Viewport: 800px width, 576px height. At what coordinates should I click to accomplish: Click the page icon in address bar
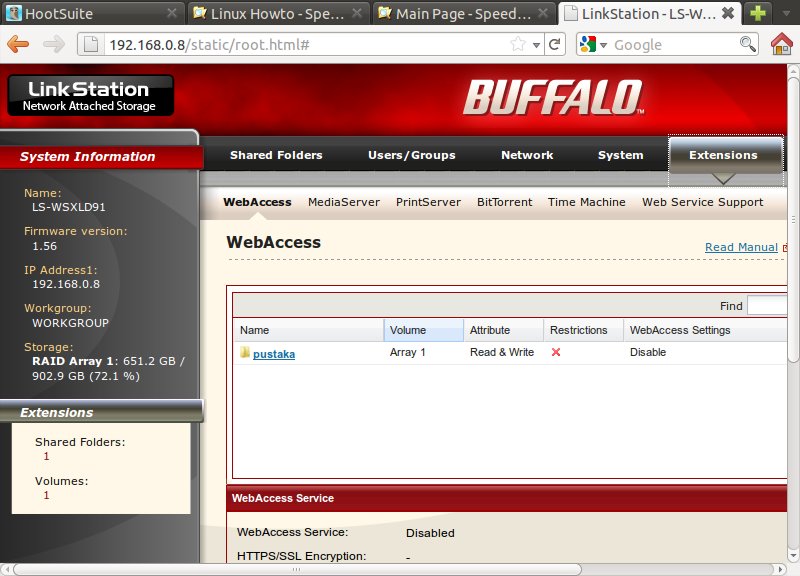pyautogui.click(x=91, y=45)
